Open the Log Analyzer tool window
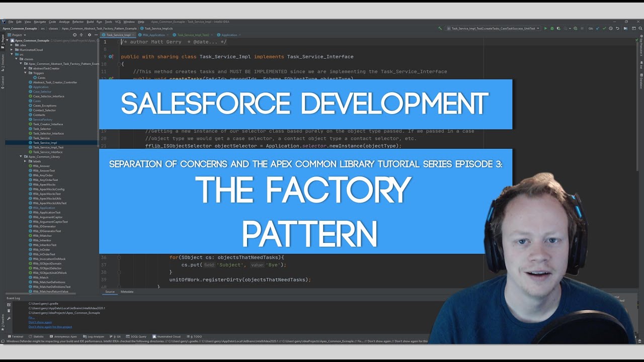The height and width of the screenshot is (362, 644). click(x=94, y=336)
